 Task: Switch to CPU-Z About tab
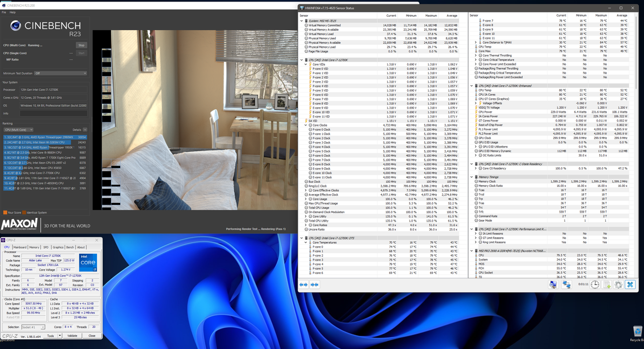click(x=81, y=247)
